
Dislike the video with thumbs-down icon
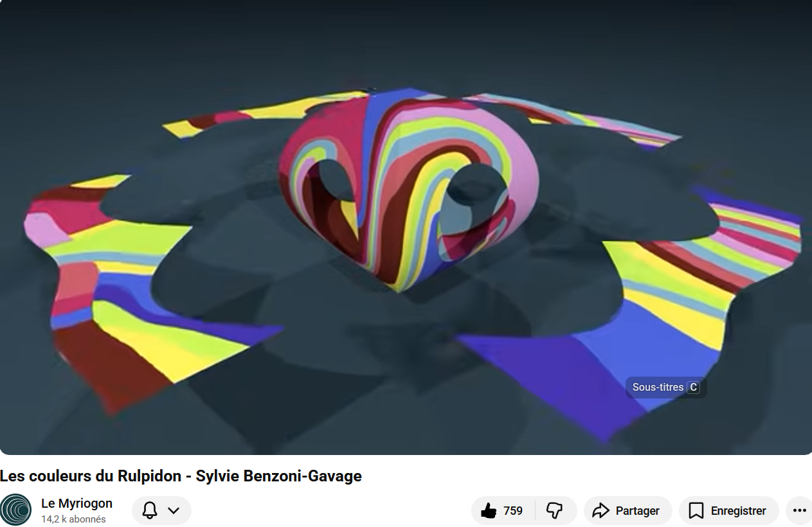pyautogui.click(x=554, y=511)
